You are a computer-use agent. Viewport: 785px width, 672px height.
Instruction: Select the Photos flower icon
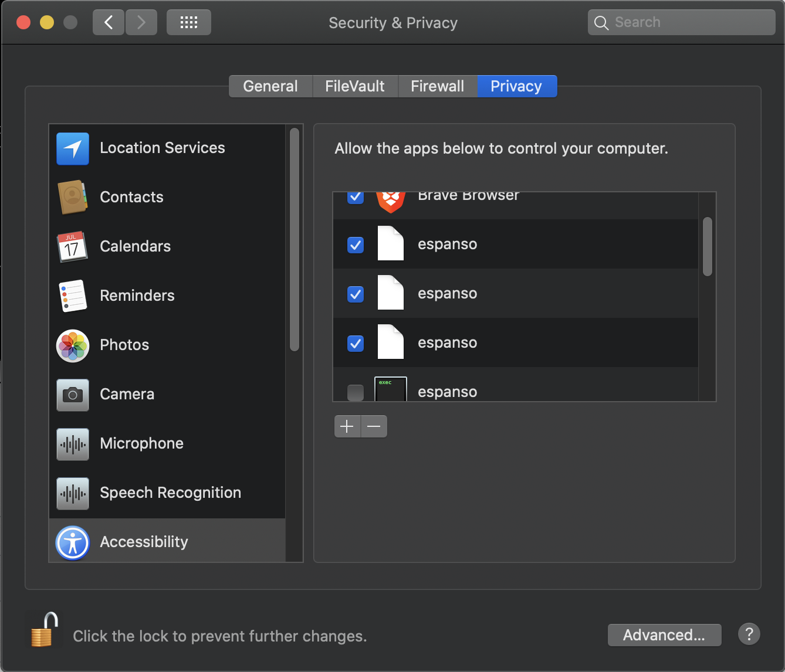pyautogui.click(x=73, y=345)
